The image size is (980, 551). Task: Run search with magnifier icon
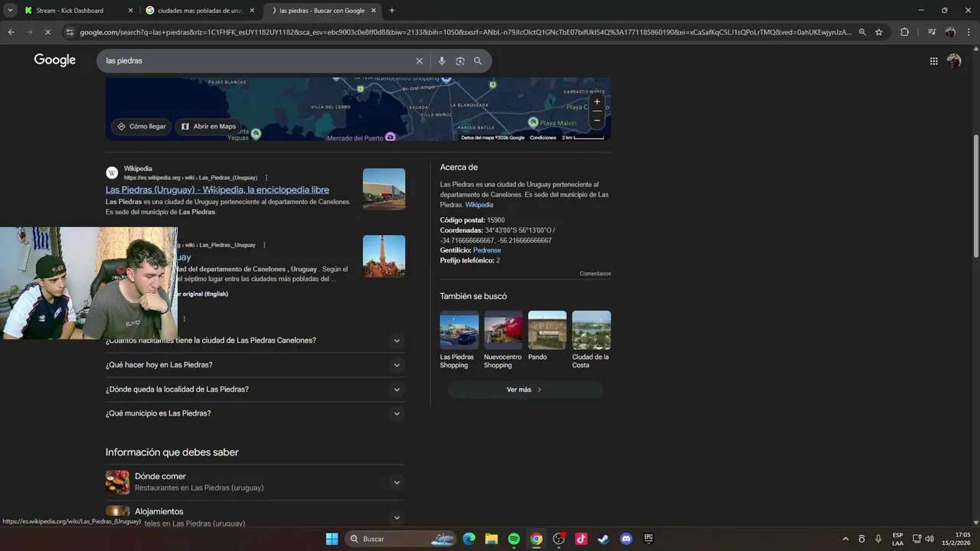coord(478,61)
